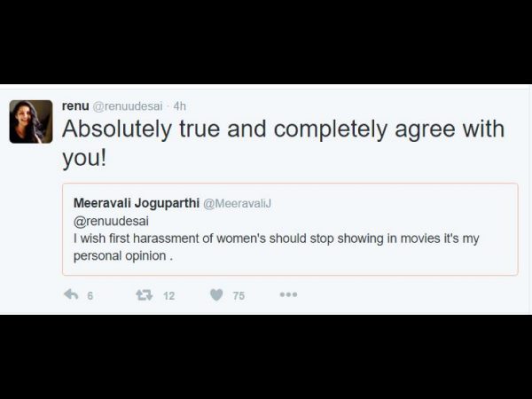The height and width of the screenshot is (399, 532).
Task: Click the retweet count '12'
Action: tap(168, 296)
